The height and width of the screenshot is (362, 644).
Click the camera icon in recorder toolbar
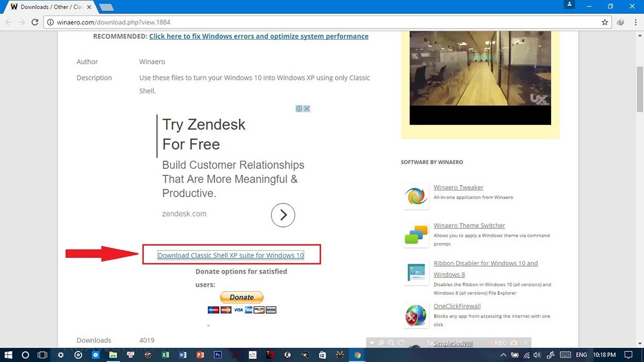[x=514, y=343]
